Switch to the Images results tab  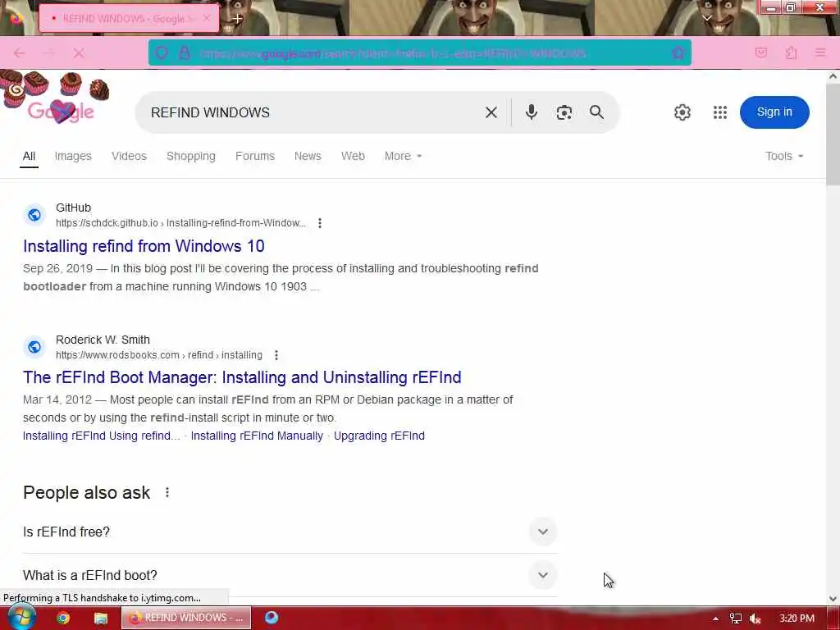point(73,156)
